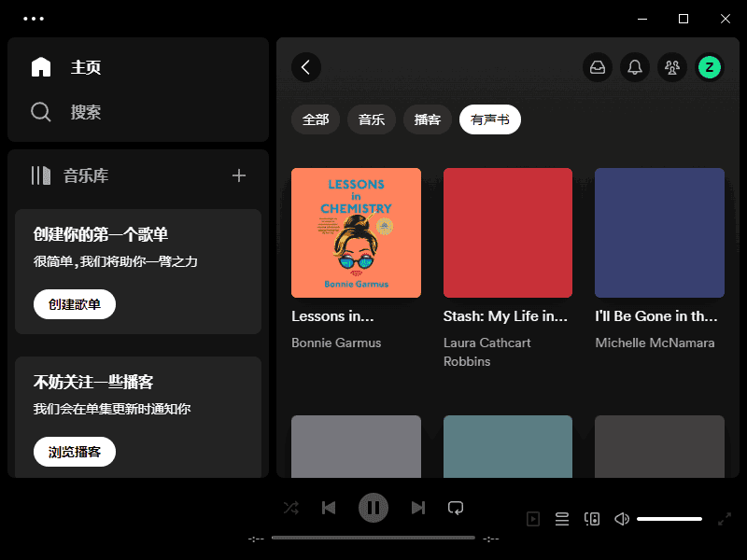Switch to the 音乐 filter
Image resolution: width=747 pixels, height=560 pixels.
371,119
